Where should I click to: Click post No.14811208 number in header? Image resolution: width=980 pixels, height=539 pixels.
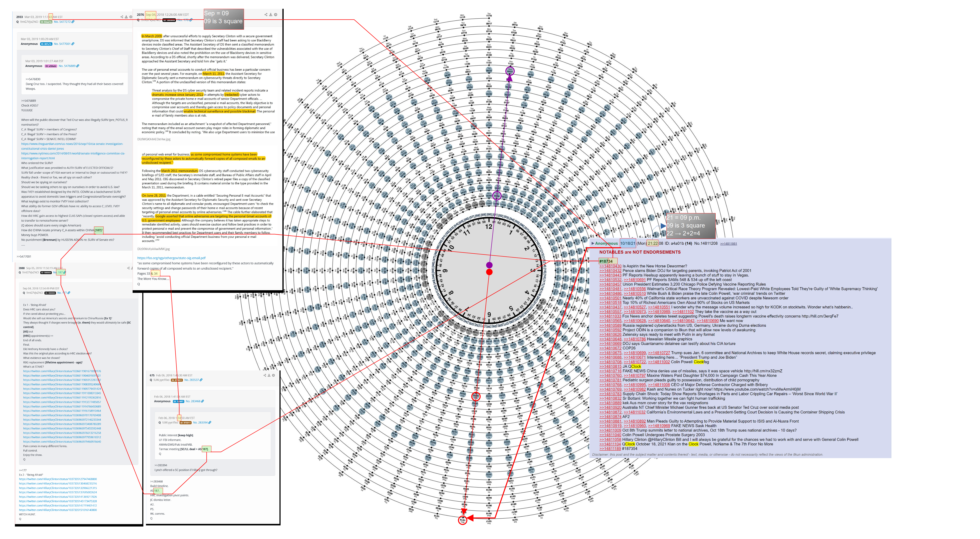pos(706,243)
